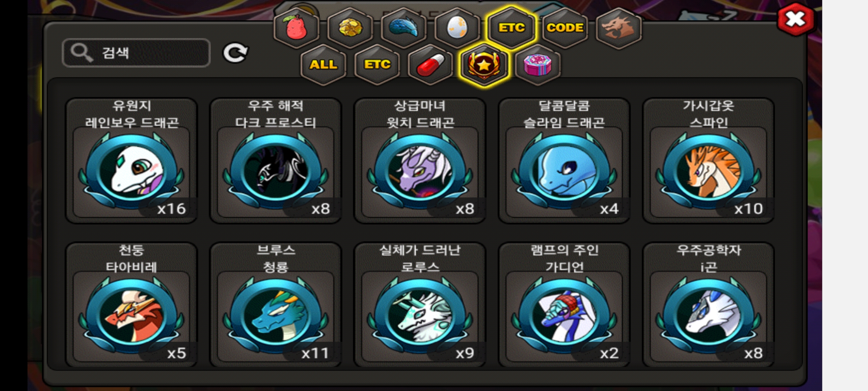Select the blue dragon scale category icon
This screenshot has height=391, width=868.
click(404, 28)
